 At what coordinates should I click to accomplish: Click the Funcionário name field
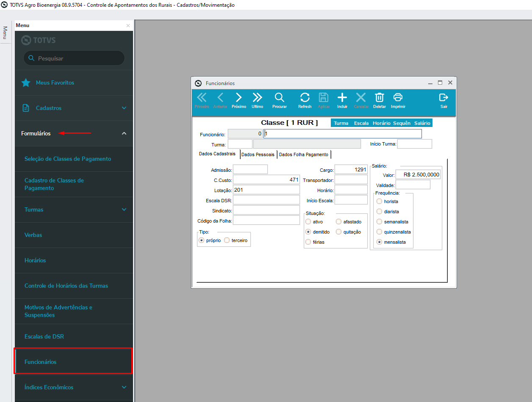[x=343, y=134]
